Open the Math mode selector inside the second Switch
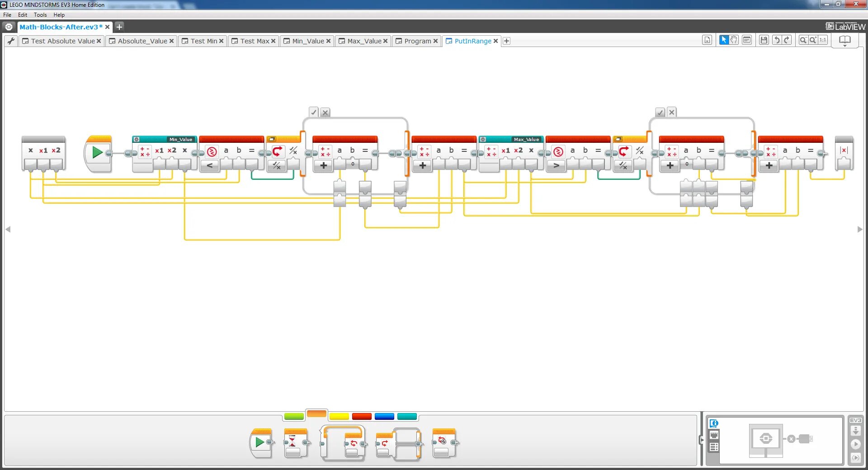Screen dimensions: 868x470 pos(670,166)
